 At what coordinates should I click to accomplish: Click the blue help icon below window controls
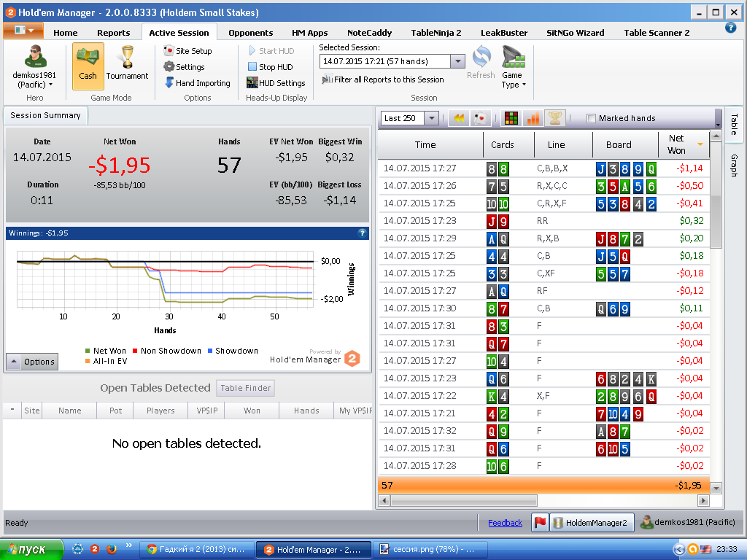coord(730,28)
